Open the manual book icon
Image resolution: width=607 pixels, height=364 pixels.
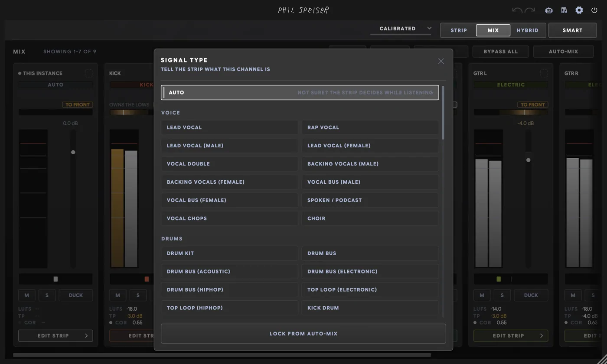pos(564,10)
